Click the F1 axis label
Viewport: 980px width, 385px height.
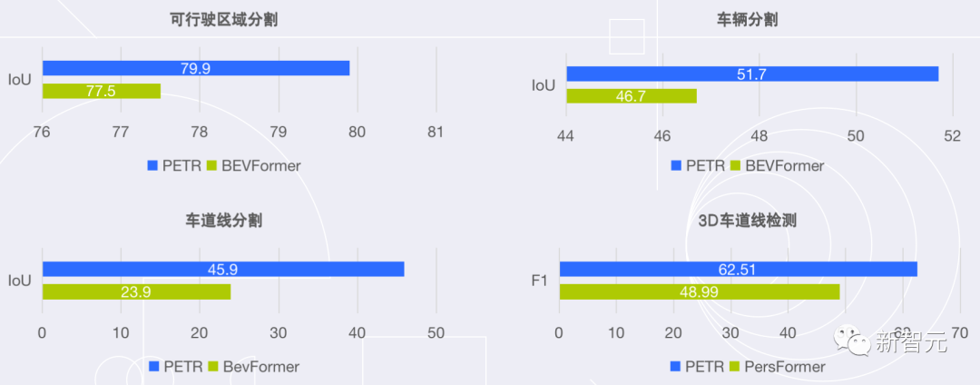coord(539,281)
